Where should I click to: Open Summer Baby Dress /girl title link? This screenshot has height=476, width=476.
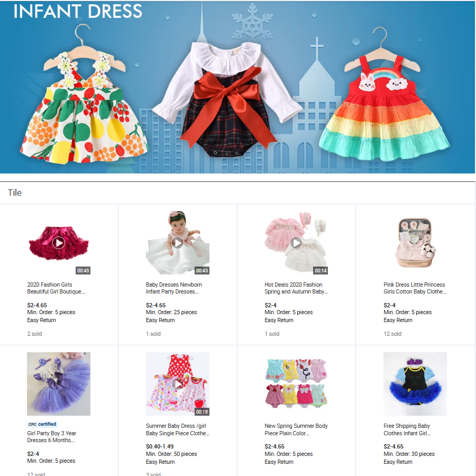point(178,429)
